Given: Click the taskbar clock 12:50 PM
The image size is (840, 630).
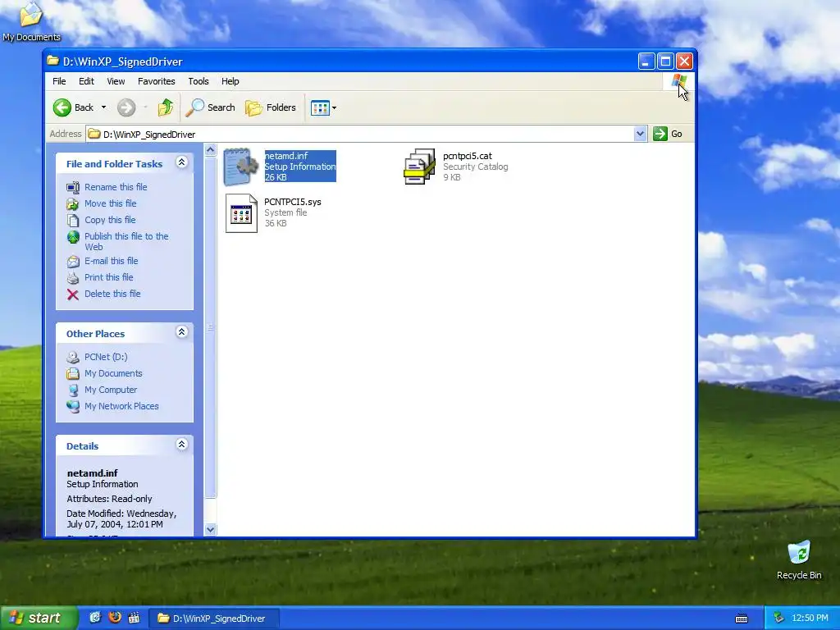Looking at the screenshot, I should (x=810, y=619).
